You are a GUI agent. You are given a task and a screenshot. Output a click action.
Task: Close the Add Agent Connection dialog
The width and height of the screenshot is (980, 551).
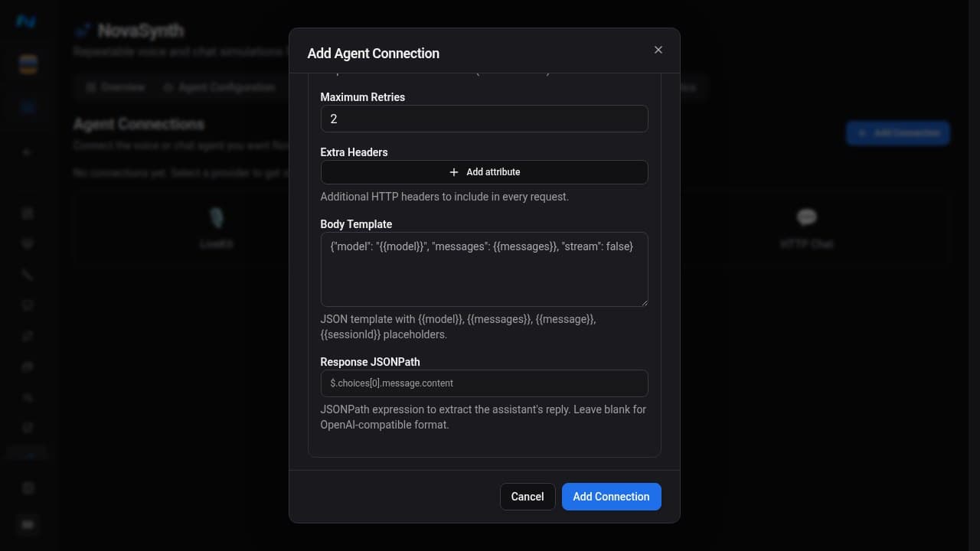point(658,50)
